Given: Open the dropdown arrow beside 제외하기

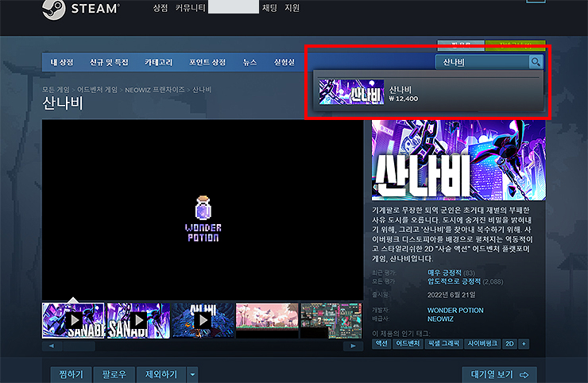Looking at the screenshot, I should tap(192, 374).
